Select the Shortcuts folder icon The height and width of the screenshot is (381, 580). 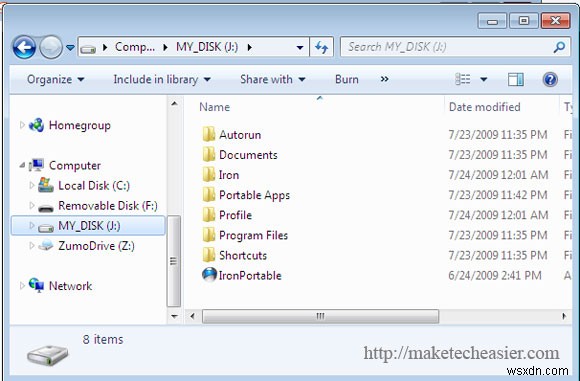tap(209, 254)
